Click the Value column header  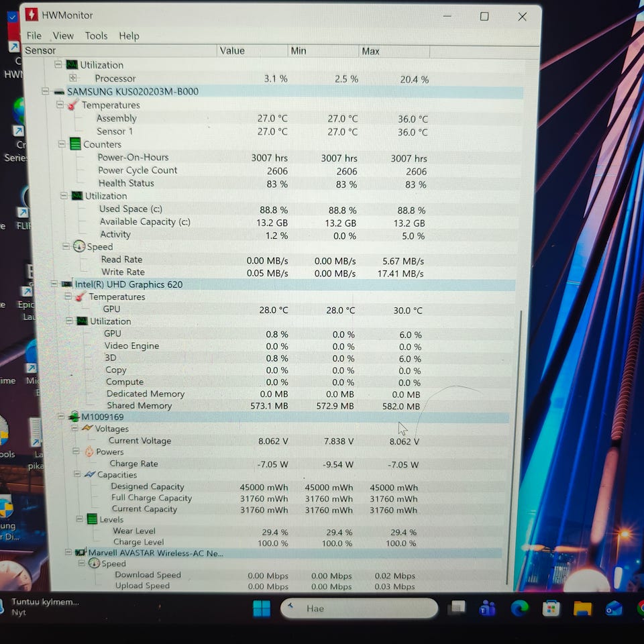click(x=252, y=51)
